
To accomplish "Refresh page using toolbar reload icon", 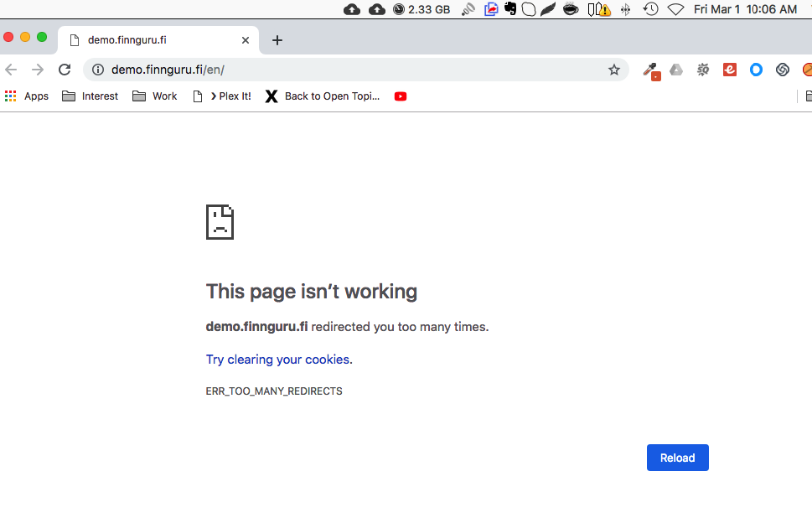I will (65, 70).
